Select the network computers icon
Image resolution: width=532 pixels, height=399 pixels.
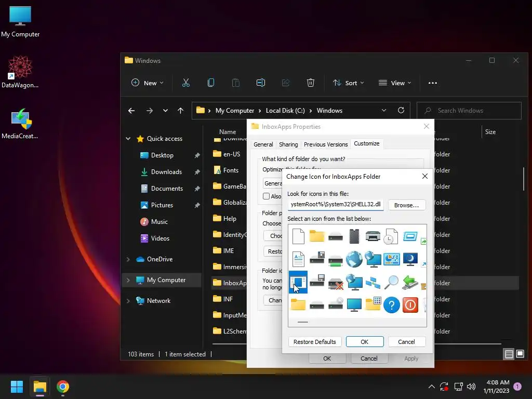[373, 282]
